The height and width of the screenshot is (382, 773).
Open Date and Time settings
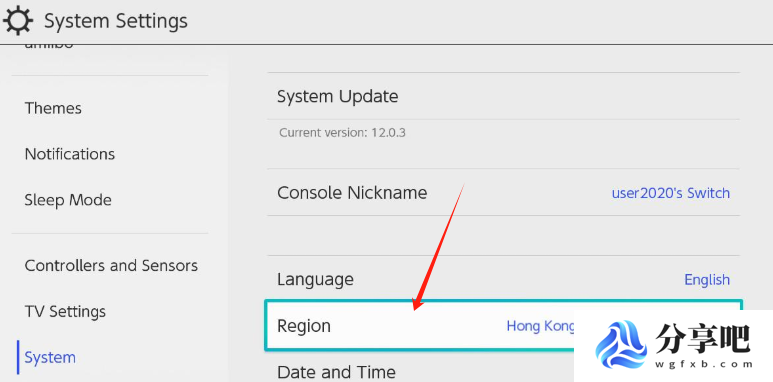(x=336, y=372)
